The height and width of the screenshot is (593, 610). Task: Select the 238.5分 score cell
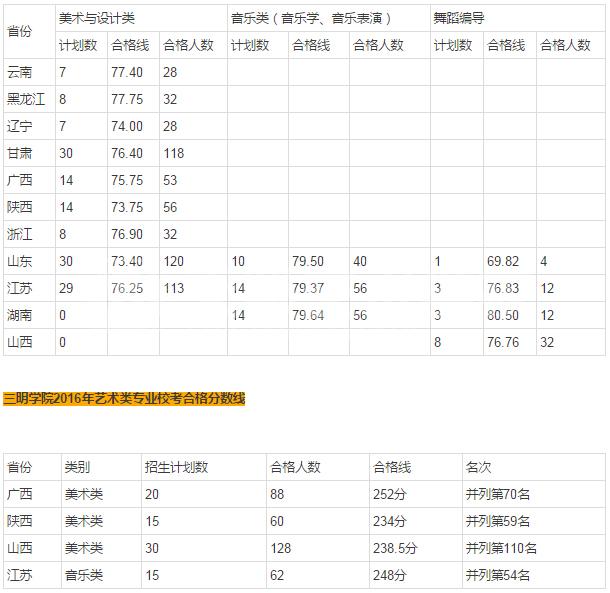coord(395,548)
